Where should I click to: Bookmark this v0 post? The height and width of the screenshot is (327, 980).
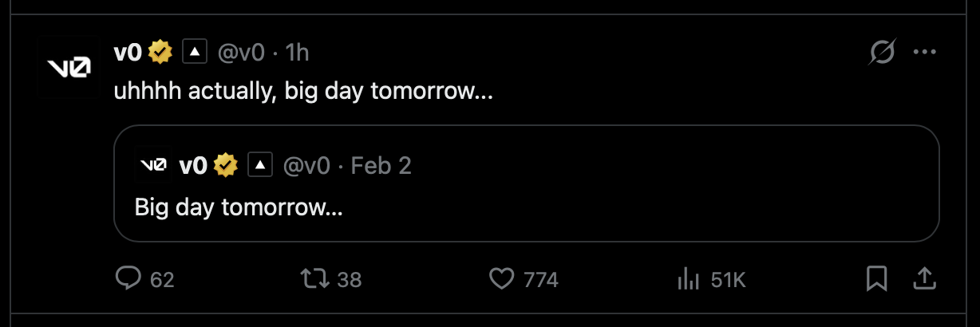coord(877,279)
